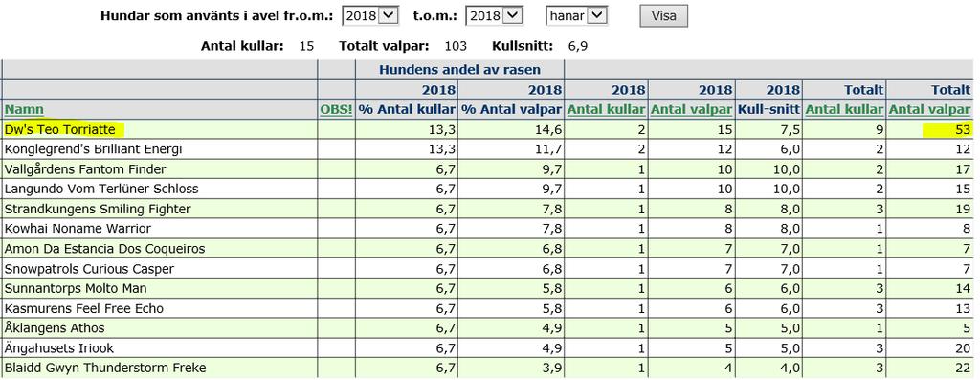Sort table by Namn column

coord(24,109)
